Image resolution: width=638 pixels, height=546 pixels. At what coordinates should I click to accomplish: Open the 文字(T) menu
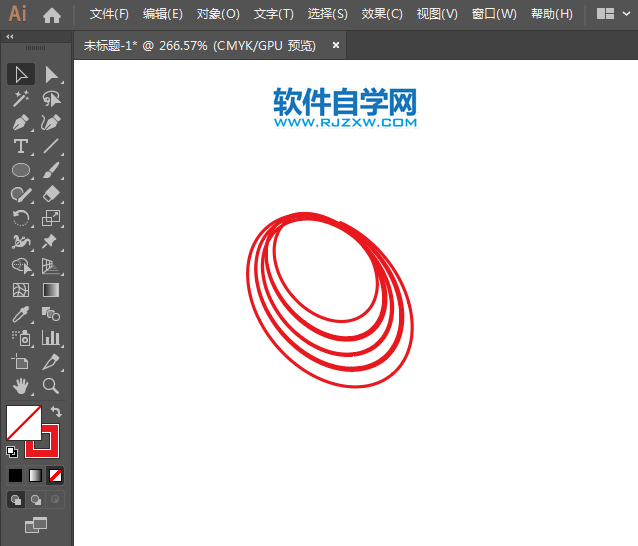click(273, 14)
